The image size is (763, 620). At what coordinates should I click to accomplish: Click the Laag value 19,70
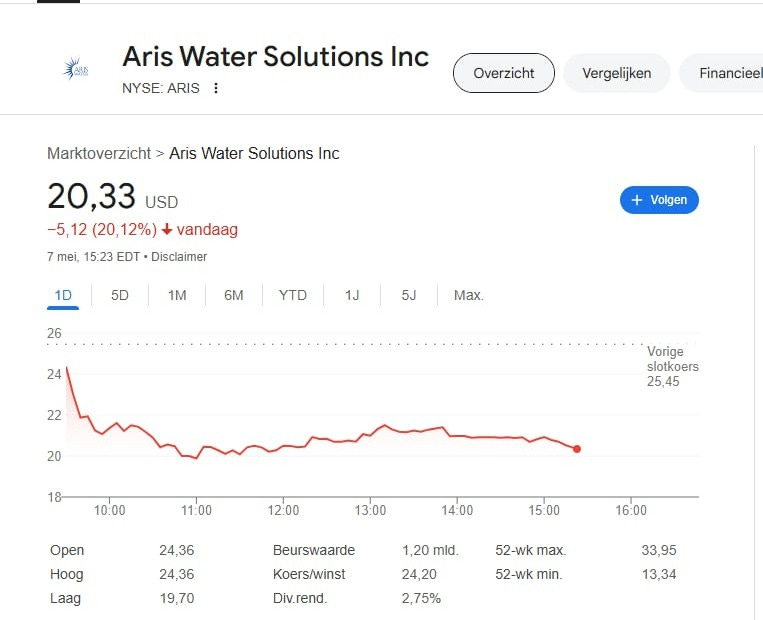click(x=177, y=598)
